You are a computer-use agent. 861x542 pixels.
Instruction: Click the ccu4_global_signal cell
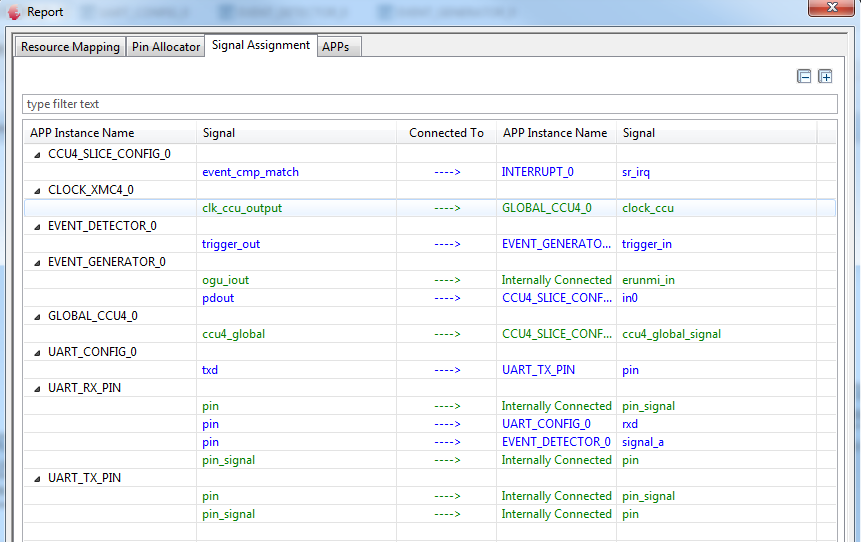672,334
